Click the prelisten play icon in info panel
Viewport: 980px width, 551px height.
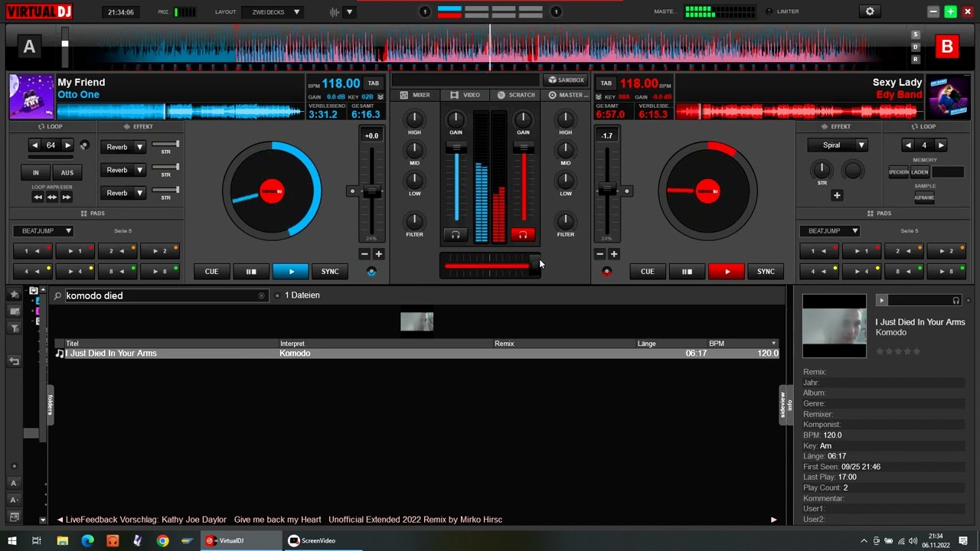pyautogui.click(x=881, y=301)
